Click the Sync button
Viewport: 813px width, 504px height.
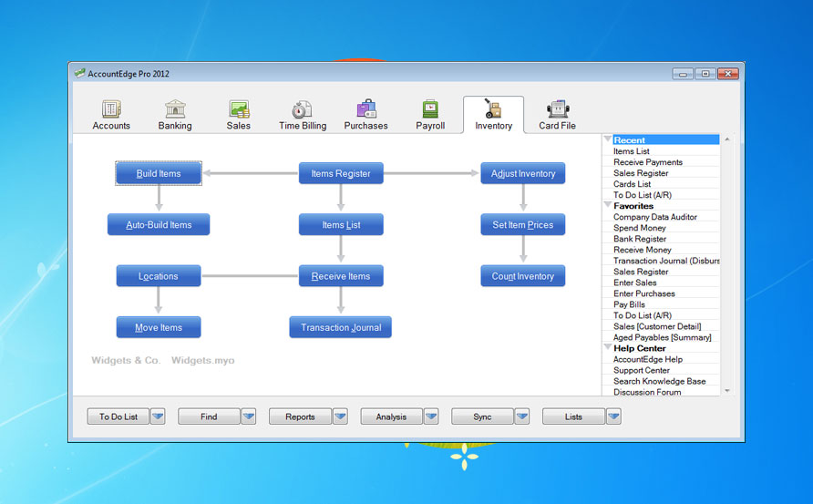point(482,417)
